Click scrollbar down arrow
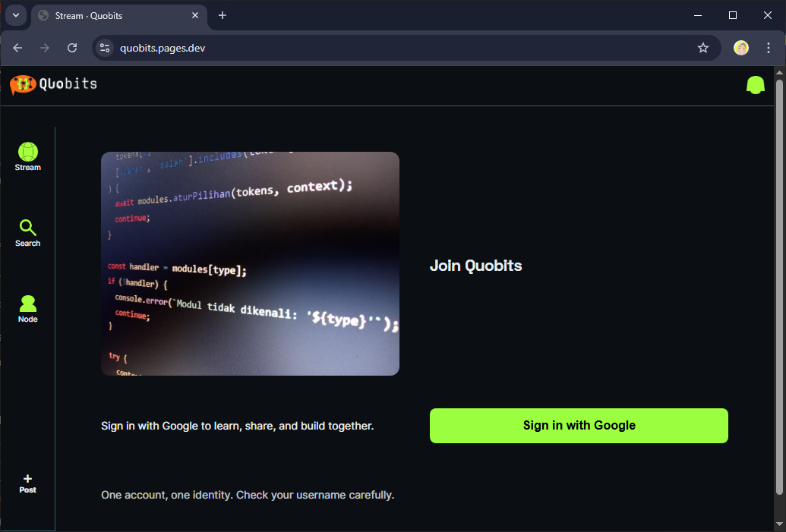 779,524
